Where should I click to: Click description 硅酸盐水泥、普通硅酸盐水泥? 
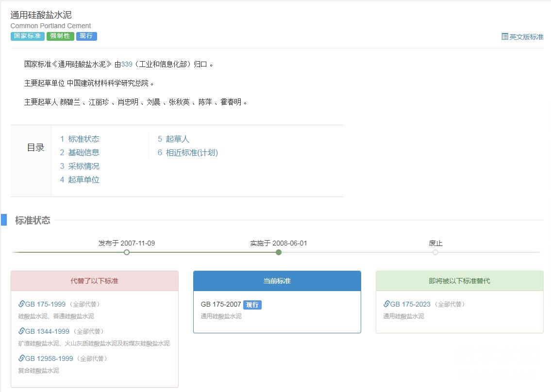56,316
